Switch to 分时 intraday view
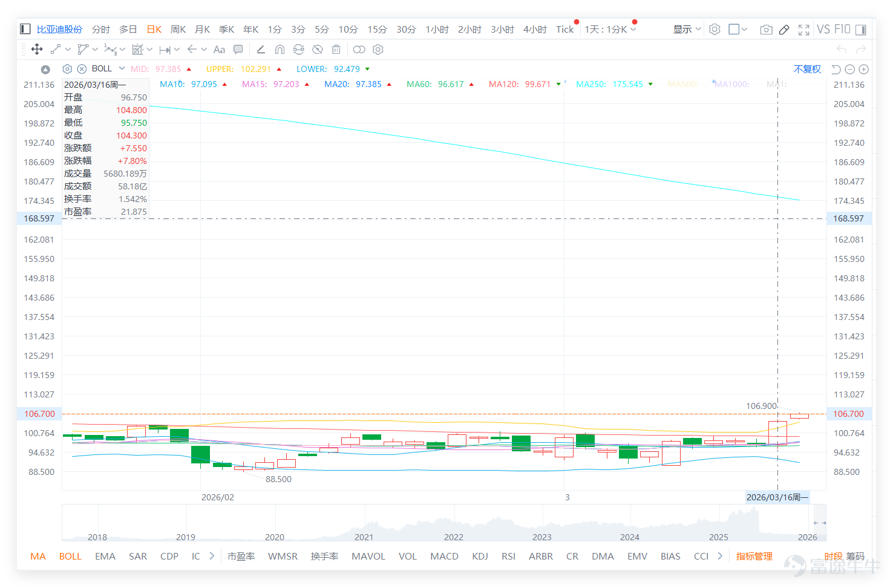Image resolution: width=893 pixels, height=588 pixels. point(101,29)
